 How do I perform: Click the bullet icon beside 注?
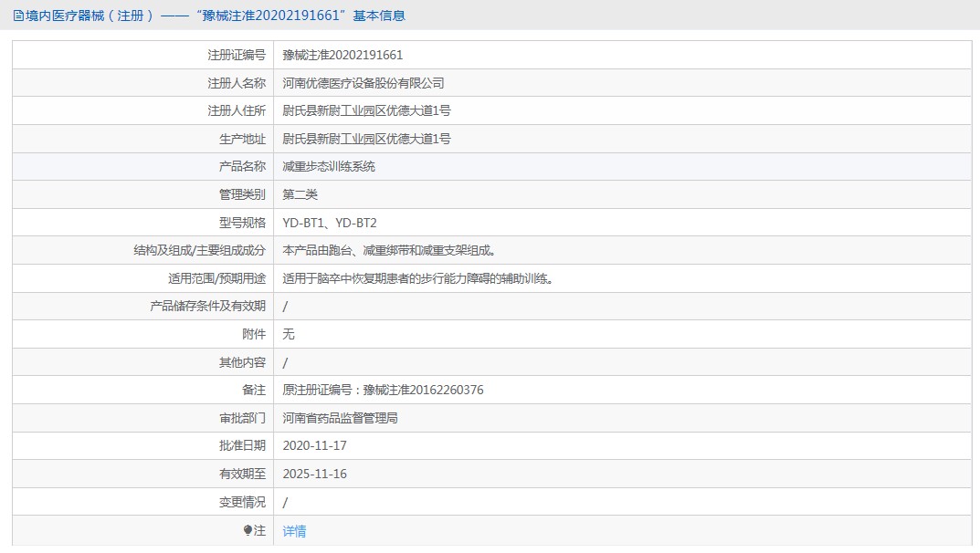[x=248, y=530]
